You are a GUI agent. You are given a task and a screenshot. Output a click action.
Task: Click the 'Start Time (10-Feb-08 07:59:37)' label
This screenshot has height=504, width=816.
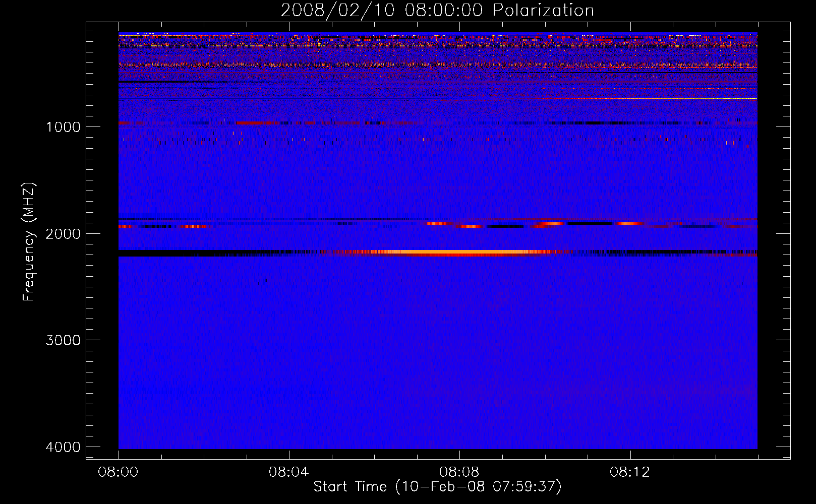point(437,486)
